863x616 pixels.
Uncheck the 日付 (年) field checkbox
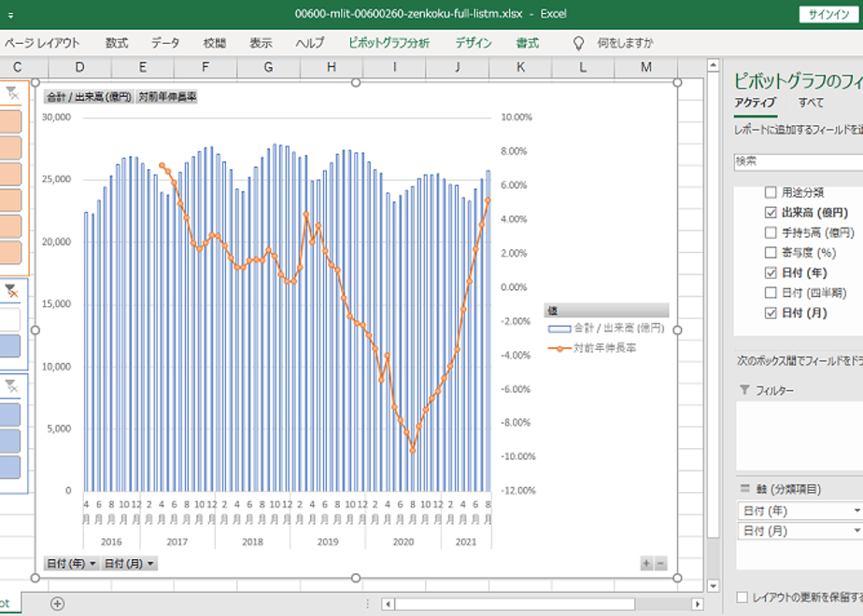[x=771, y=273]
